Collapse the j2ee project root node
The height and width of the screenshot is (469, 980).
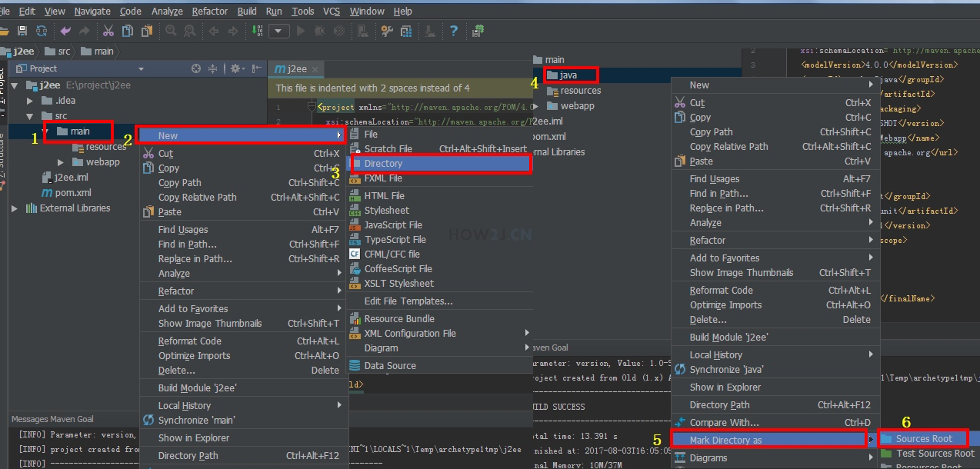coord(15,85)
